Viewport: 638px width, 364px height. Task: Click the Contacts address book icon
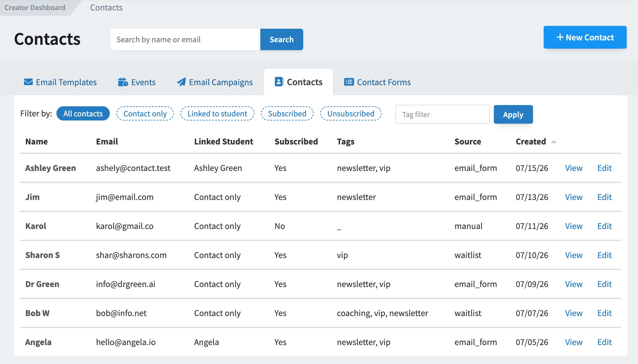[x=279, y=82]
